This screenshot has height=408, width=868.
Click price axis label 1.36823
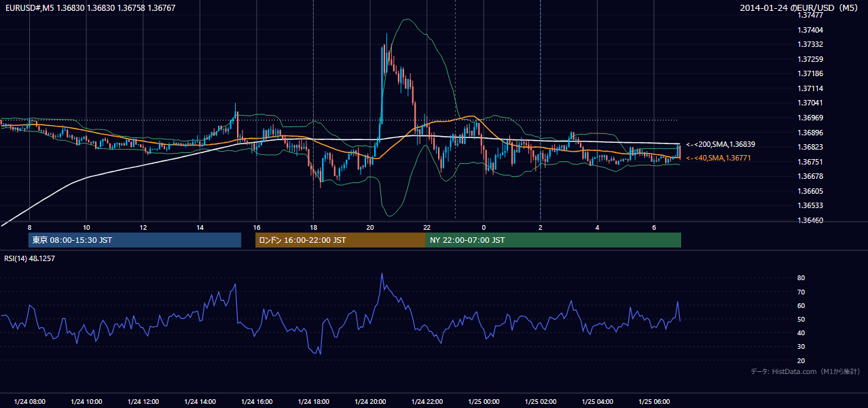tap(810, 147)
